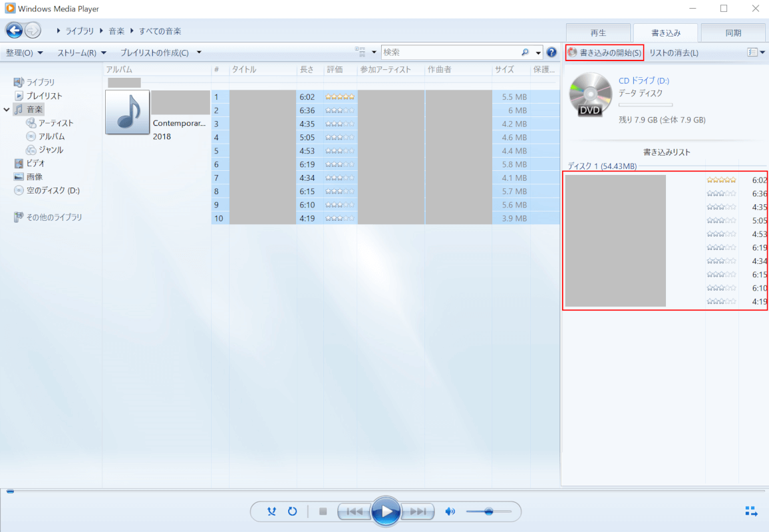Click 書き込みの開始(S) button
Screen dimensions: 769x532
click(604, 53)
